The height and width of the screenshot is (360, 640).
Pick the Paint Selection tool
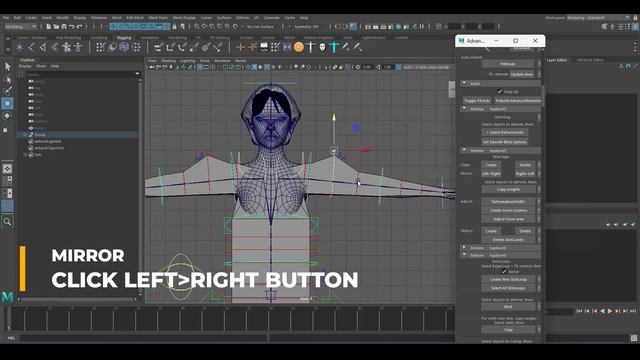click(x=7, y=91)
